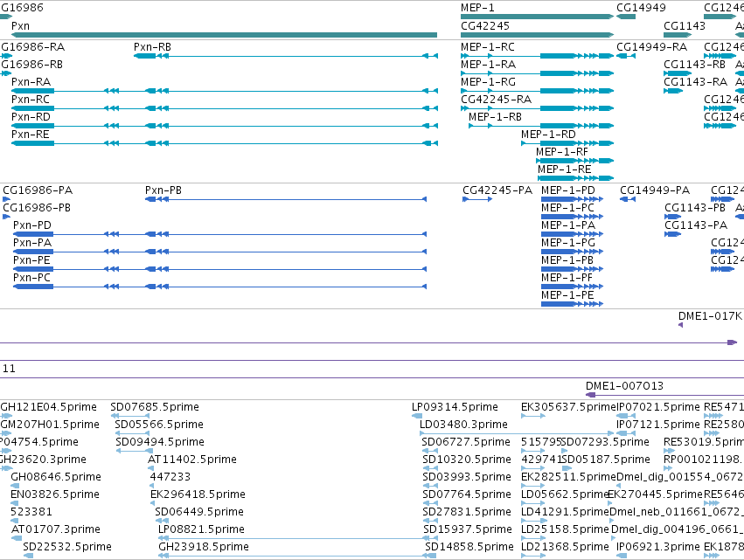
Task: Open the Pxn-PB protein label
Action: 163,190
